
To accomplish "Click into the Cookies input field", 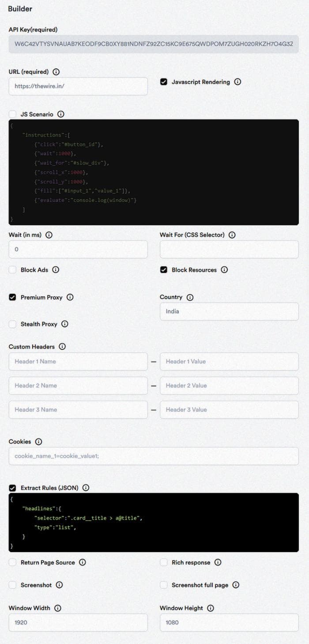I will pyautogui.click(x=154, y=456).
